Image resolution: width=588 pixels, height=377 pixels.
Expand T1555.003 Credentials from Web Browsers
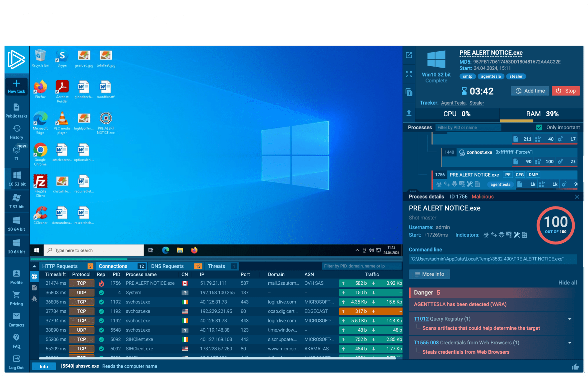point(570,343)
